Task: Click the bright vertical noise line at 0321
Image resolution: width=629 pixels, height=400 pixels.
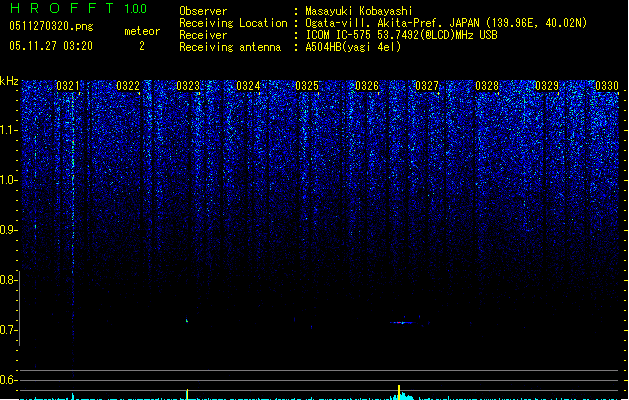Action: pos(73,235)
